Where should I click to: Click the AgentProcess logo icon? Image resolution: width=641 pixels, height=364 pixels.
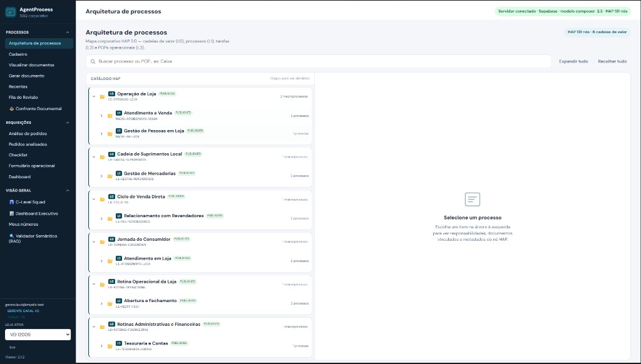coord(10,13)
